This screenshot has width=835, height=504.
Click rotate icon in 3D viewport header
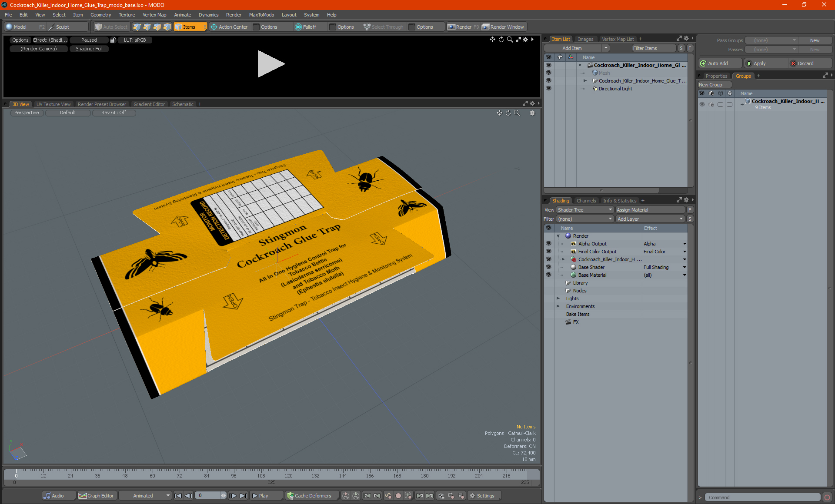pyautogui.click(x=508, y=113)
